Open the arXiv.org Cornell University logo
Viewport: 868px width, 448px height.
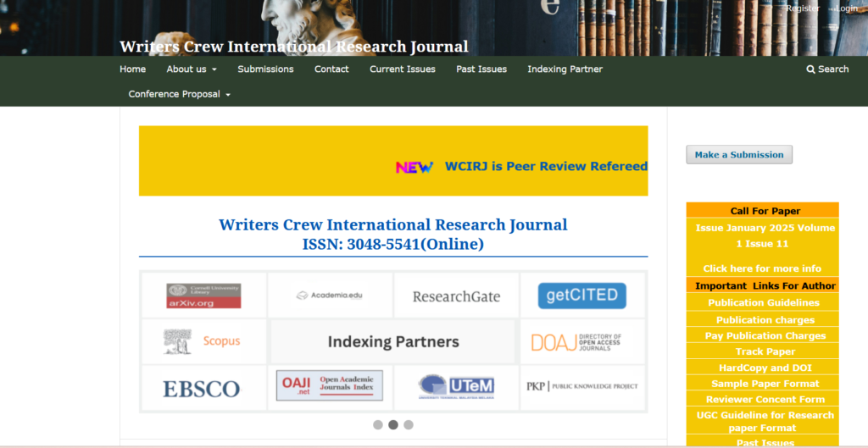tap(203, 296)
